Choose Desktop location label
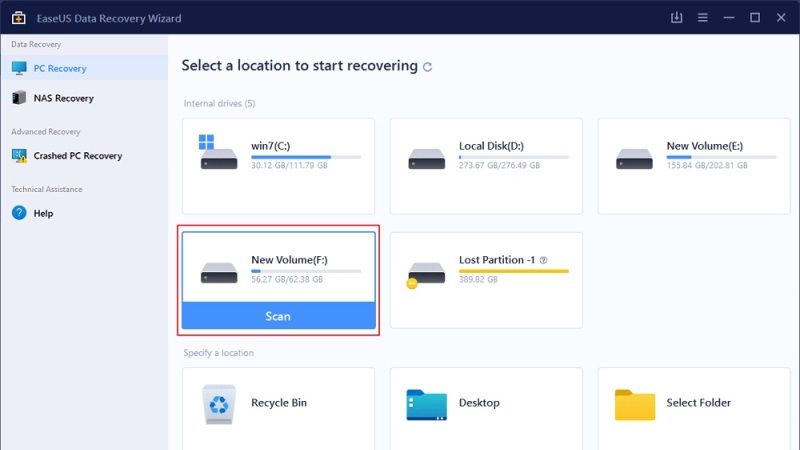800x450 pixels. [x=479, y=403]
